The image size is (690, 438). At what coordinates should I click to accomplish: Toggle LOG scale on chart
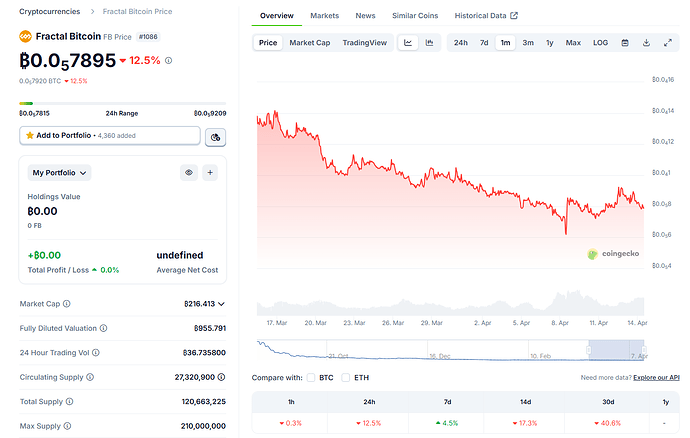coord(600,43)
